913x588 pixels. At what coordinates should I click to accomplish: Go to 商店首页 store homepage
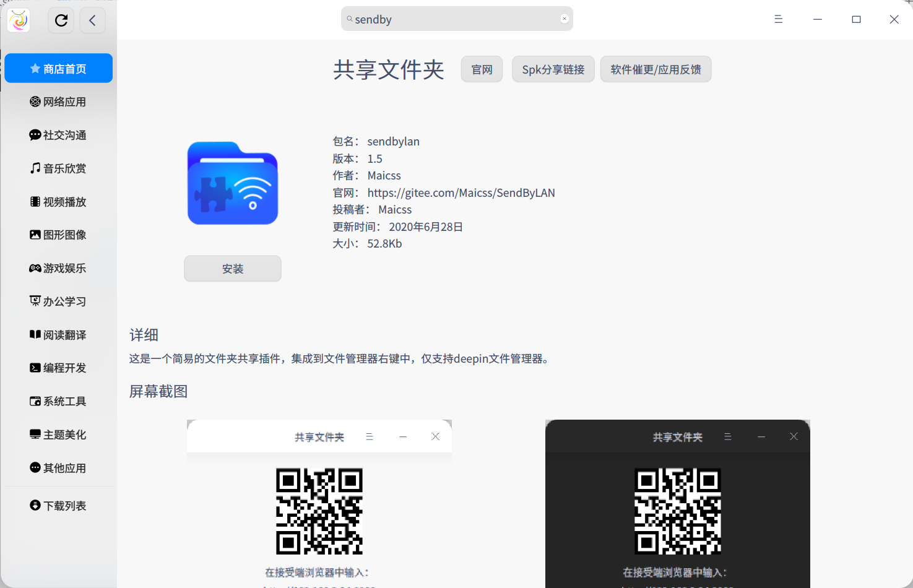point(58,68)
